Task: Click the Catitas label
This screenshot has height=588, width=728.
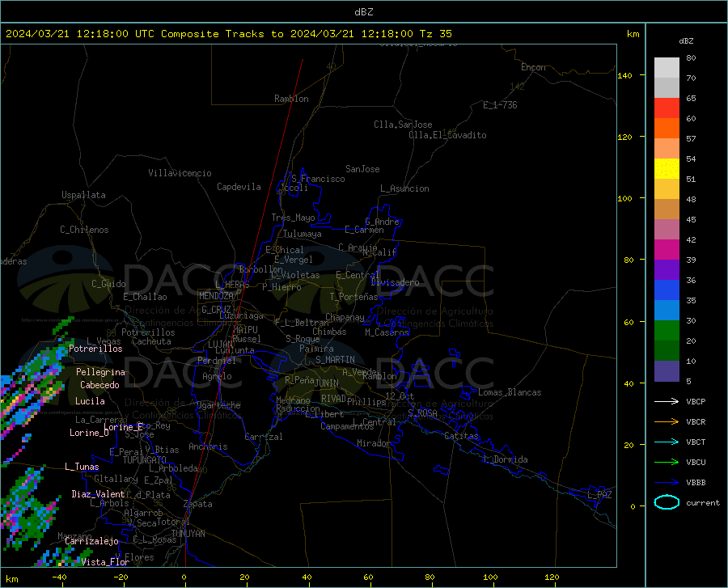Action: click(461, 436)
